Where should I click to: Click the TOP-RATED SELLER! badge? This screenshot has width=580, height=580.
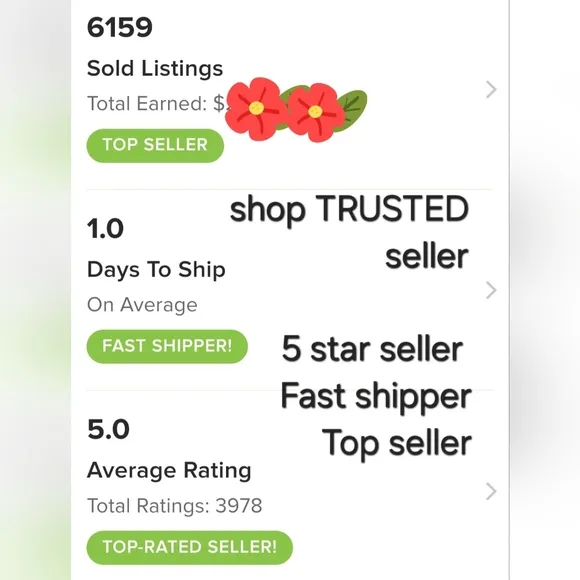(x=189, y=547)
